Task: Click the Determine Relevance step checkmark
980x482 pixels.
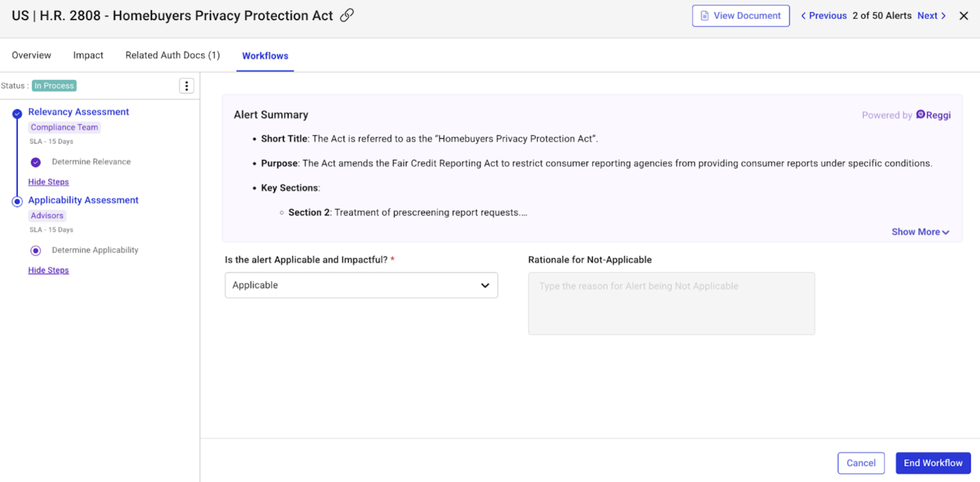Action: point(35,162)
